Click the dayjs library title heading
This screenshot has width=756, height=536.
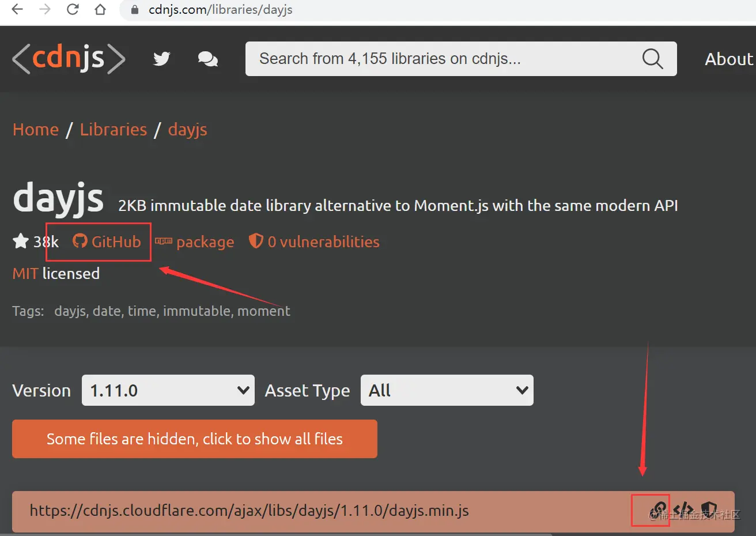[58, 199]
